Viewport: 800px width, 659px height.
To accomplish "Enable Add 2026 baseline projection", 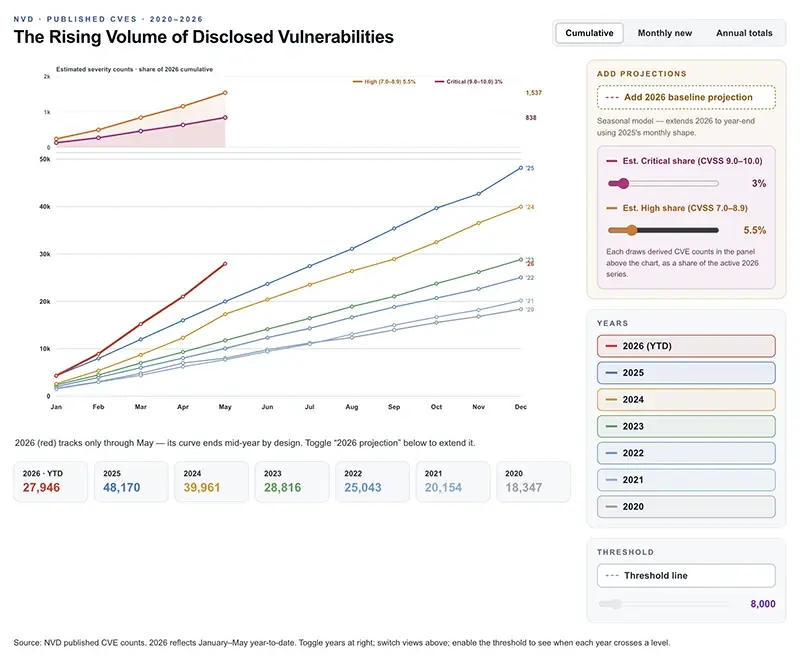I will [686, 97].
